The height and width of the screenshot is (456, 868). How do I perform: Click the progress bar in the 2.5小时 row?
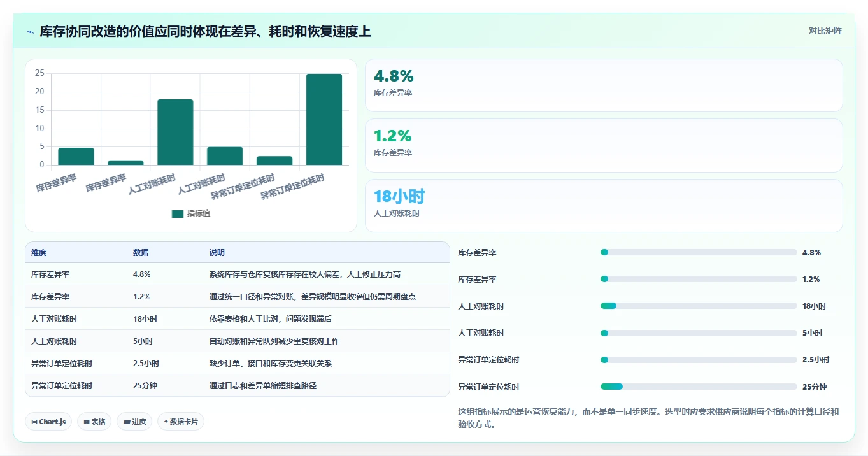(699, 360)
